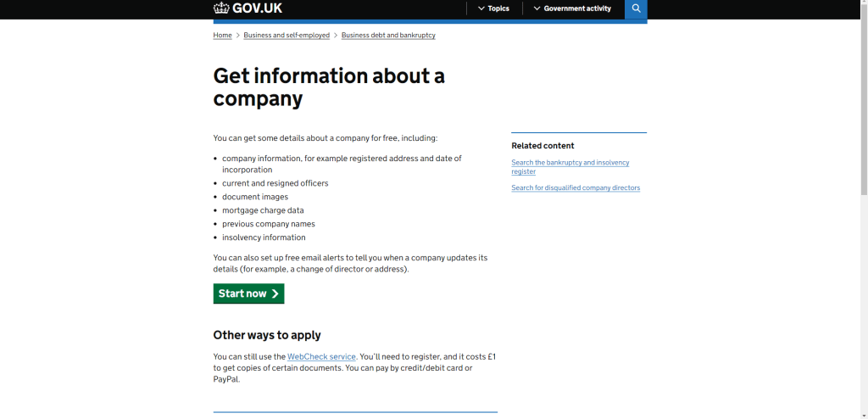
Task: Click the GOV.UK crown logo icon
Action: coord(221,8)
